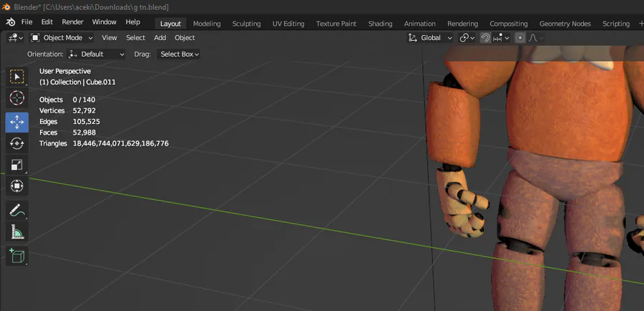Select the Transform tool

click(x=17, y=186)
